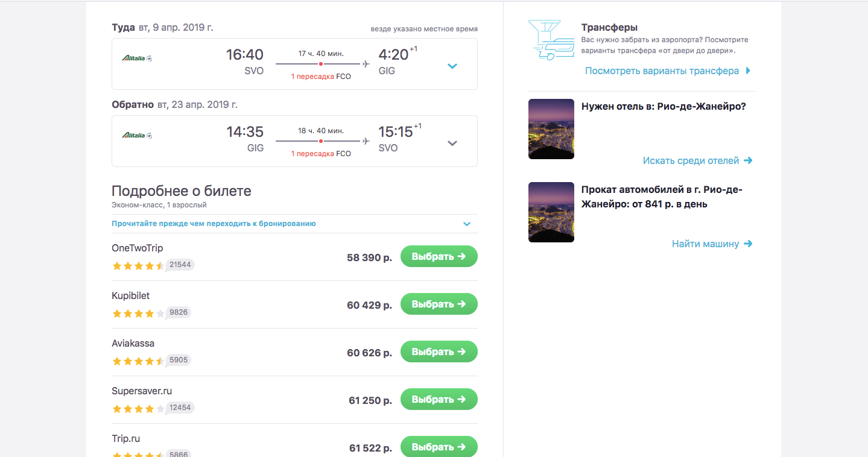Click the Alitalia logo on outbound flight
The height and width of the screenshot is (457, 868).
point(137,58)
